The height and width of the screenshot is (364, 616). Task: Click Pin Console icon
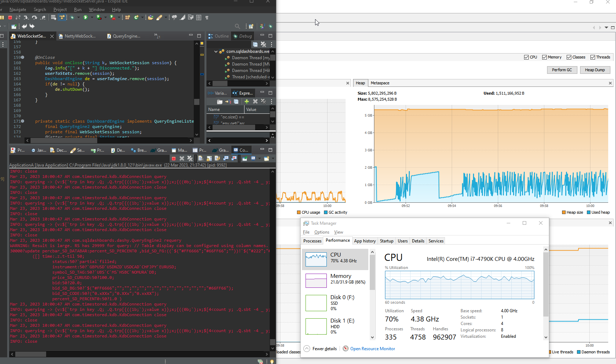click(x=245, y=158)
